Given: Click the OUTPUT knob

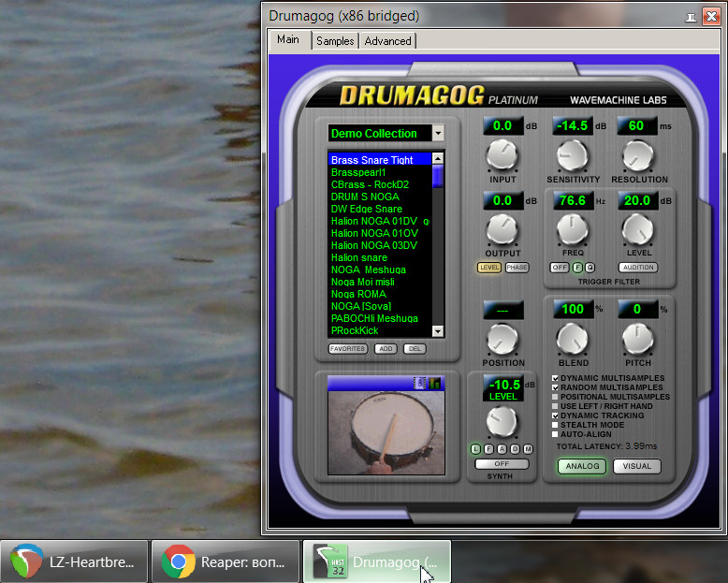Looking at the screenshot, I should click(x=502, y=229).
